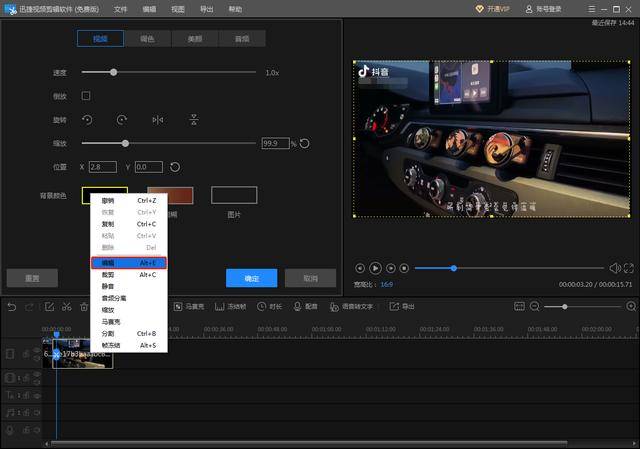Click the 取消 cancel button
The height and width of the screenshot is (449, 640).
(310, 278)
